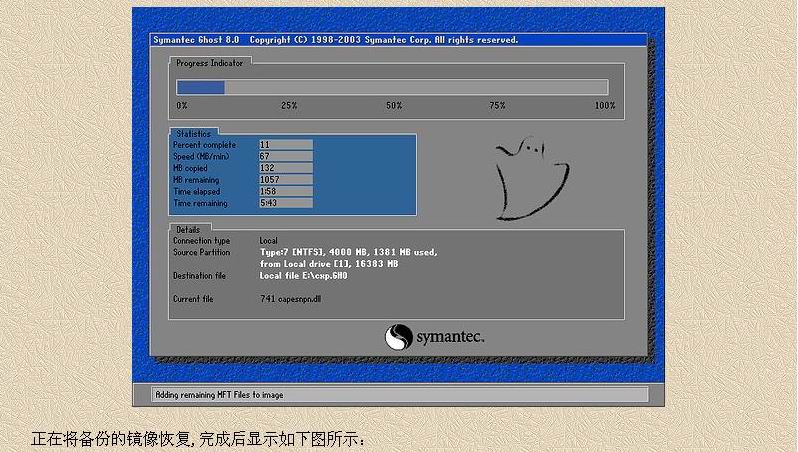Image resolution: width=798 pixels, height=452 pixels.
Task: Click the 50% progress scale label
Action: click(394, 105)
